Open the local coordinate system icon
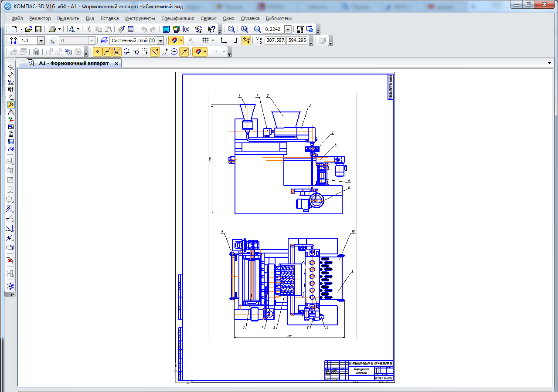The image size is (558, 392). [223, 41]
